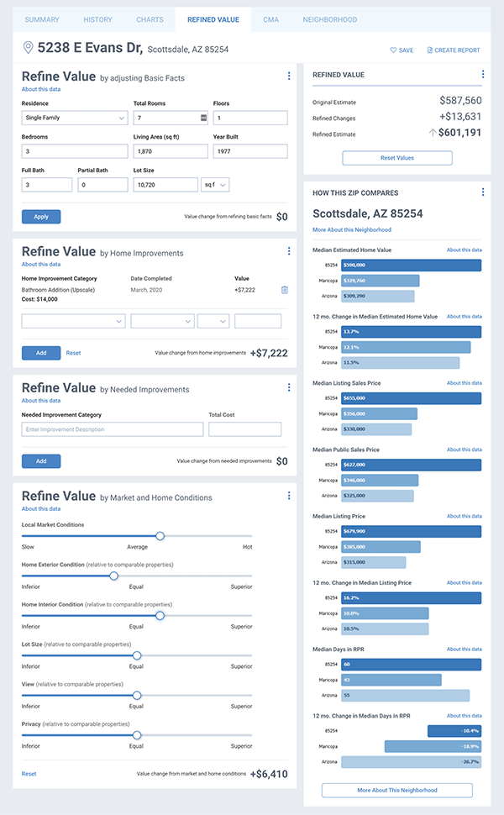Open the Residence Single Family dropdown
Screen dimensions: 504x815
[75, 118]
